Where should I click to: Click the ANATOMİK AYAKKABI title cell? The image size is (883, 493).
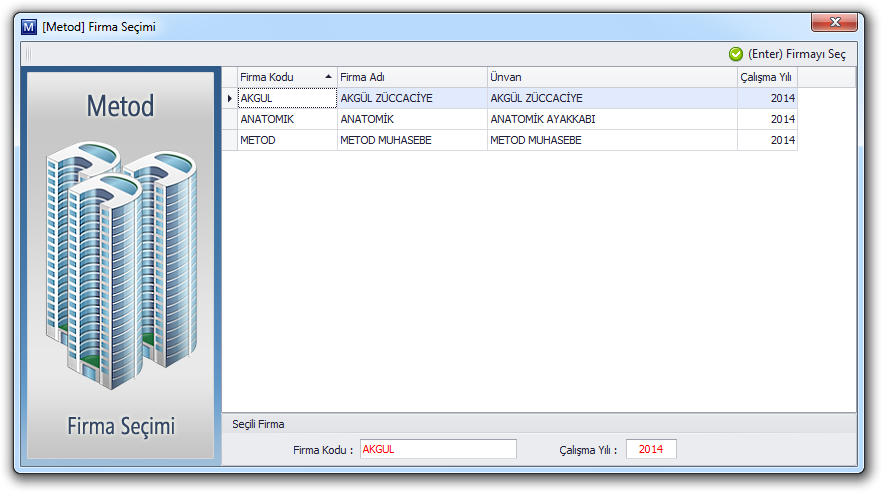coord(611,119)
